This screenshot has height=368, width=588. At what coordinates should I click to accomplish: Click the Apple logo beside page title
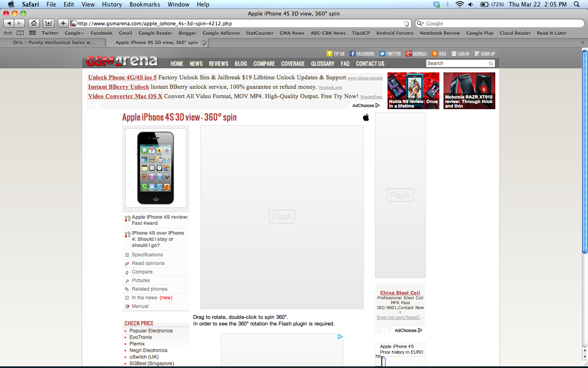(x=366, y=117)
